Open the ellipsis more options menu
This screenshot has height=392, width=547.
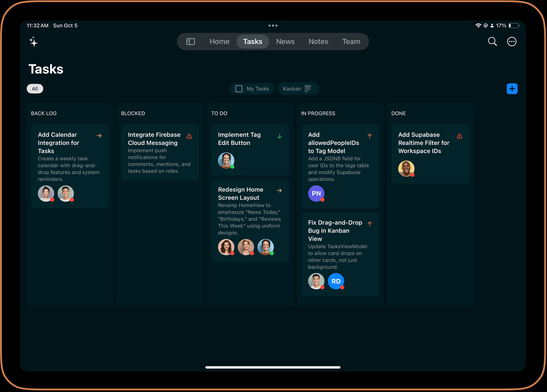[x=512, y=41]
